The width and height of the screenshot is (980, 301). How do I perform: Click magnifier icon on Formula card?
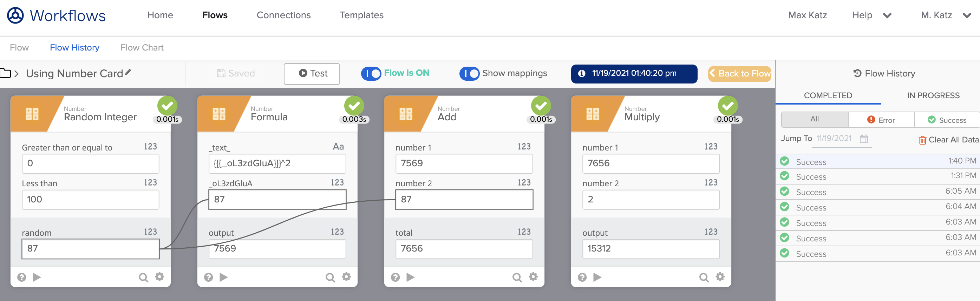pyautogui.click(x=330, y=277)
